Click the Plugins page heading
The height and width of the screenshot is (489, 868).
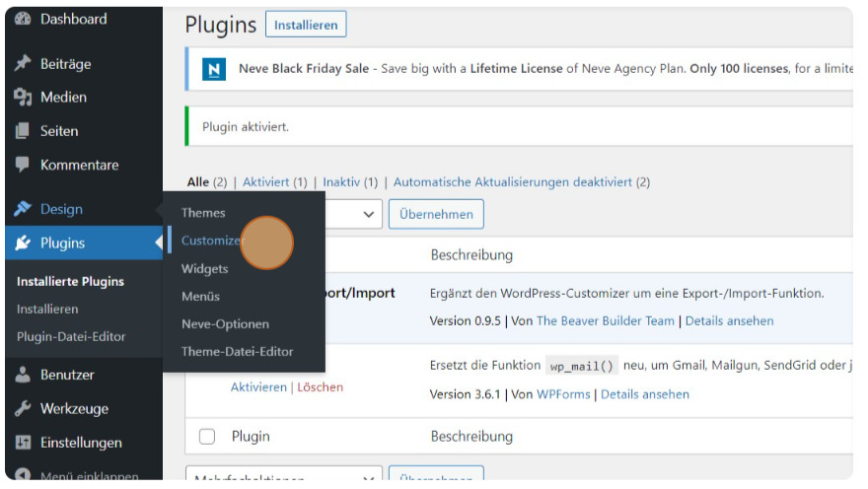221,25
